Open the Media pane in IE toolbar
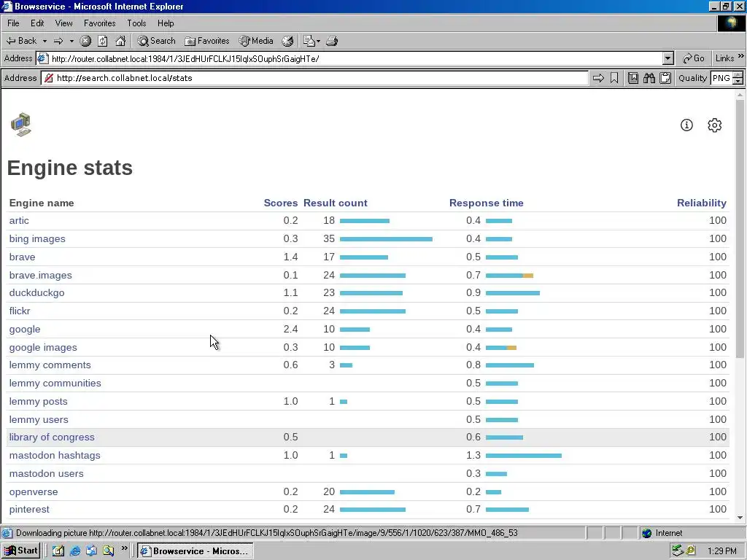 pyautogui.click(x=256, y=41)
